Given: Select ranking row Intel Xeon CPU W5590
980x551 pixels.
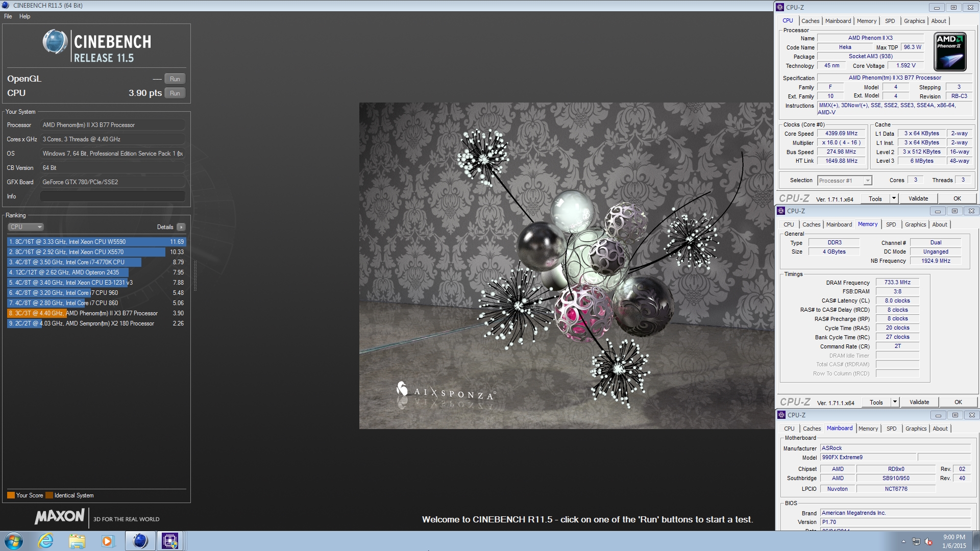Looking at the screenshot, I should pos(96,242).
